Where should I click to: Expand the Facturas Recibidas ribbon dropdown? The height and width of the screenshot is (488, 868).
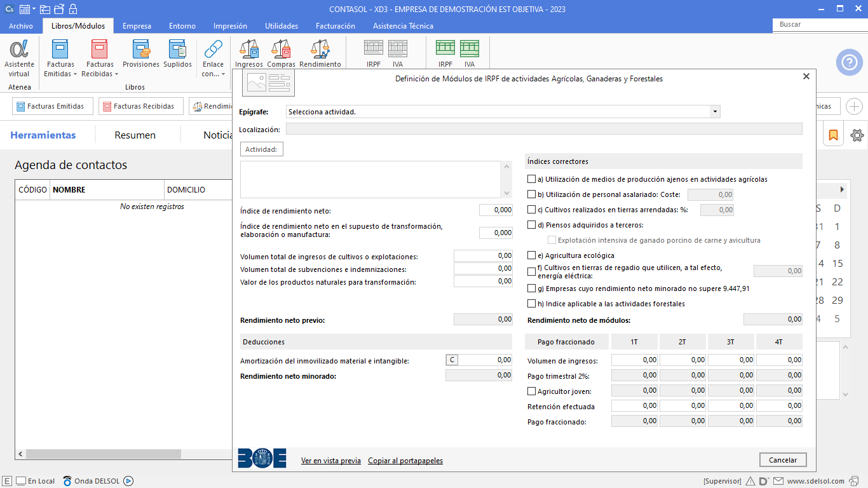[116, 74]
